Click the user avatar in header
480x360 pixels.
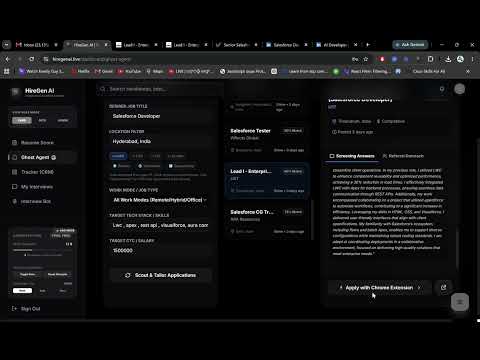(x=460, y=89)
